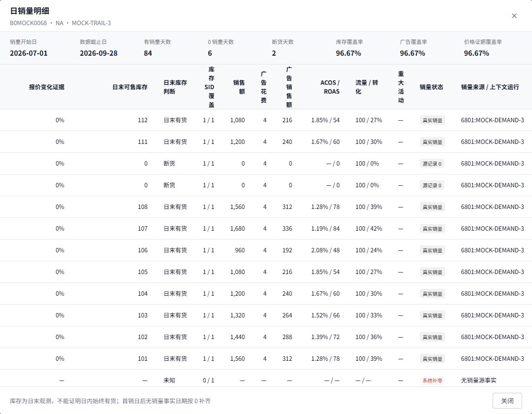The image size is (532, 414).
Task: Click the 库存覆盖率 96.67% value
Action: click(348, 53)
